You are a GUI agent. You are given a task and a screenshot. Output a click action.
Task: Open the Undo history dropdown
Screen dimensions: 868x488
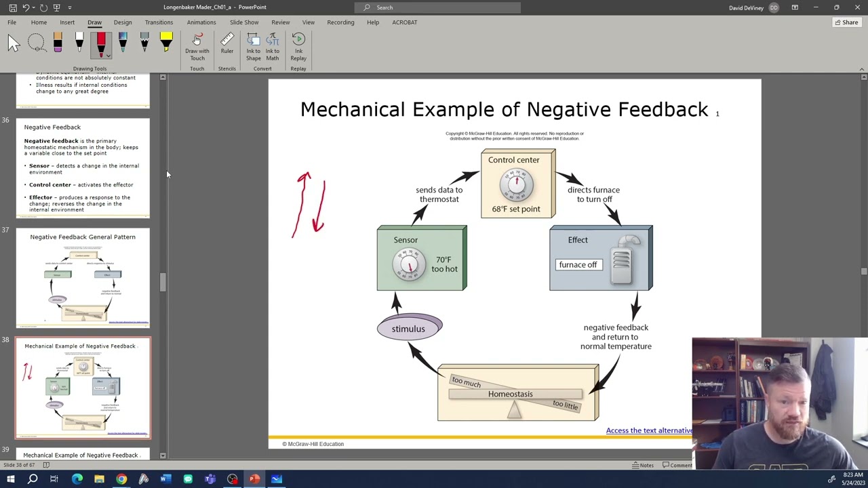(33, 7)
